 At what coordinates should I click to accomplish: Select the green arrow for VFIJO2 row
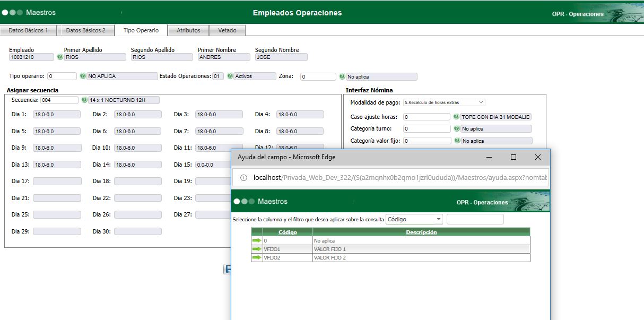[x=257, y=258]
